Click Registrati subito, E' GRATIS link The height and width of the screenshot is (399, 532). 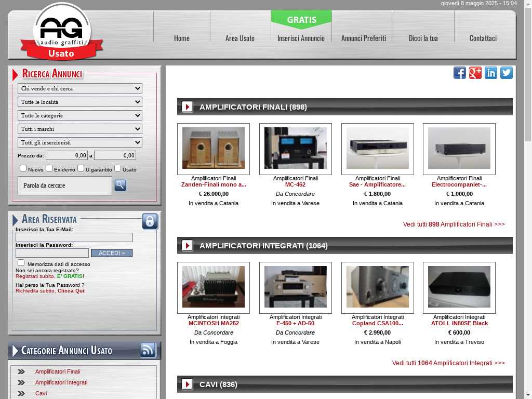point(50,276)
